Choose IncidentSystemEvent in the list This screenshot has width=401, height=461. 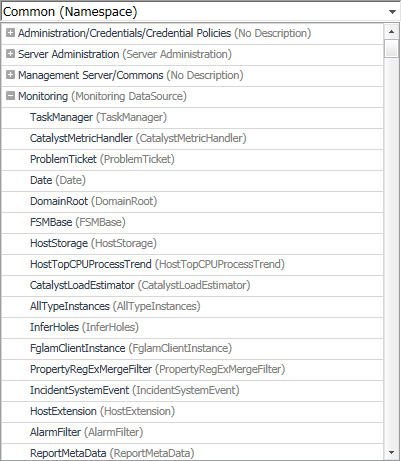click(x=192, y=391)
